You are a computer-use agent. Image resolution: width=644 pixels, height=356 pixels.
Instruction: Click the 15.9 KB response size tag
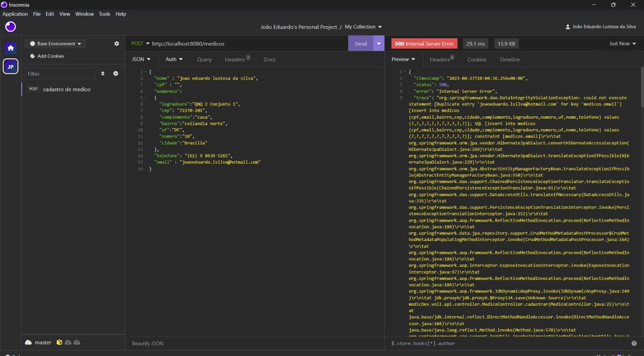click(506, 43)
